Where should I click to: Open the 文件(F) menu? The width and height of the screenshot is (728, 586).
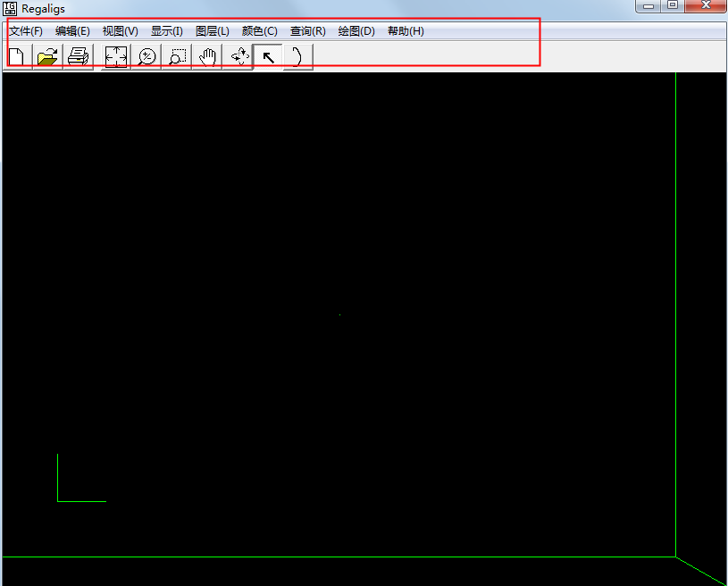point(26,31)
